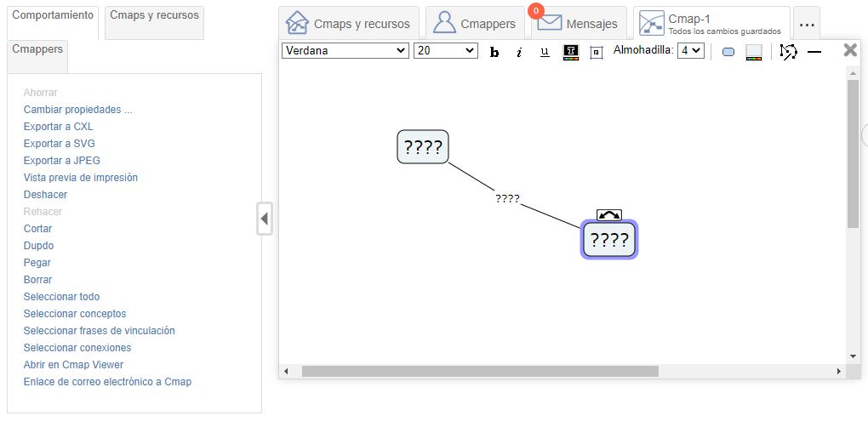The width and height of the screenshot is (868, 427).
Task: Click the person icon on Cmappers tab
Action: [x=444, y=23]
